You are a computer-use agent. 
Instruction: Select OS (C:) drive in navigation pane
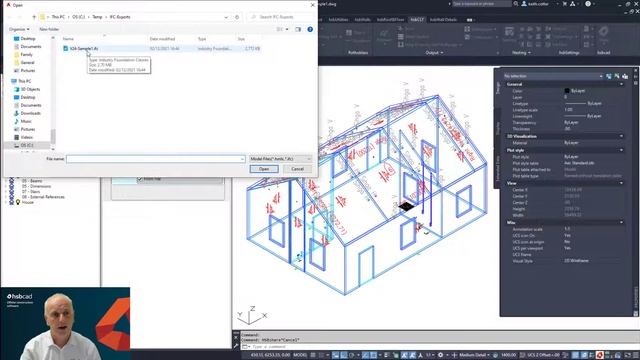pyautogui.click(x=27, y=145)
